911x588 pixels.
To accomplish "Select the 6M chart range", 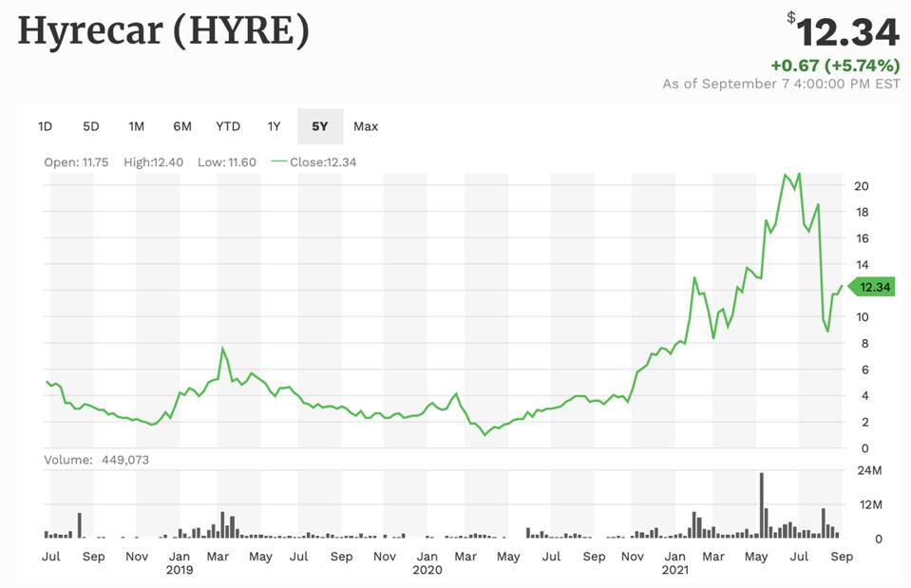I will (x=181, y=126).
